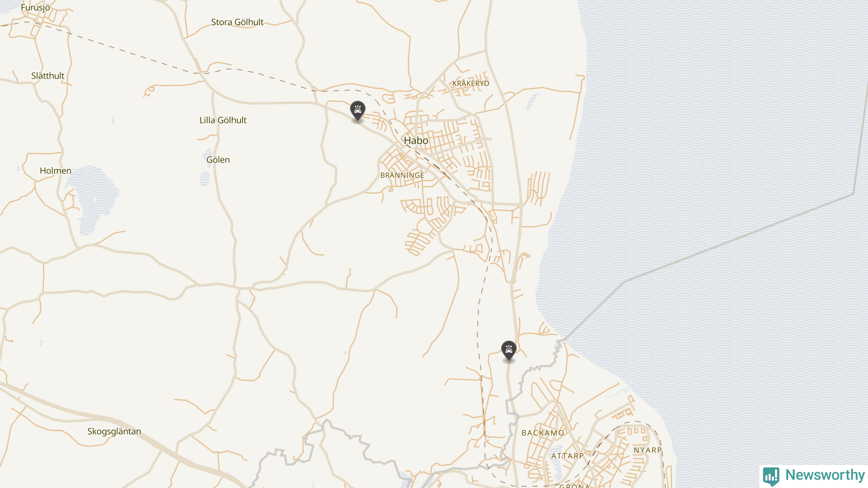The image size is (868, 488).
Task: Click the car crash marker near Habo
Action: tap(357, 110)
